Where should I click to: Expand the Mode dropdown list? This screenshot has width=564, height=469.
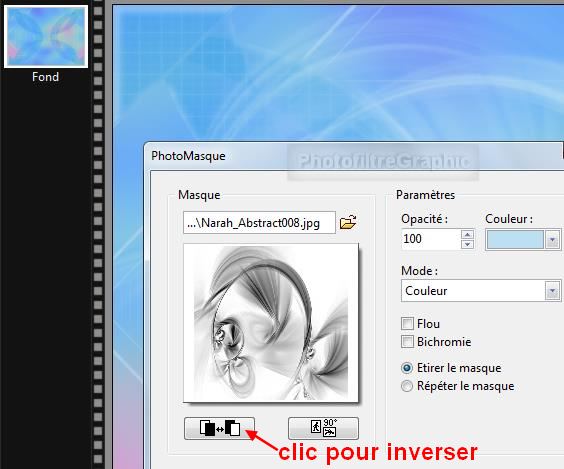[x=552, y=291]
